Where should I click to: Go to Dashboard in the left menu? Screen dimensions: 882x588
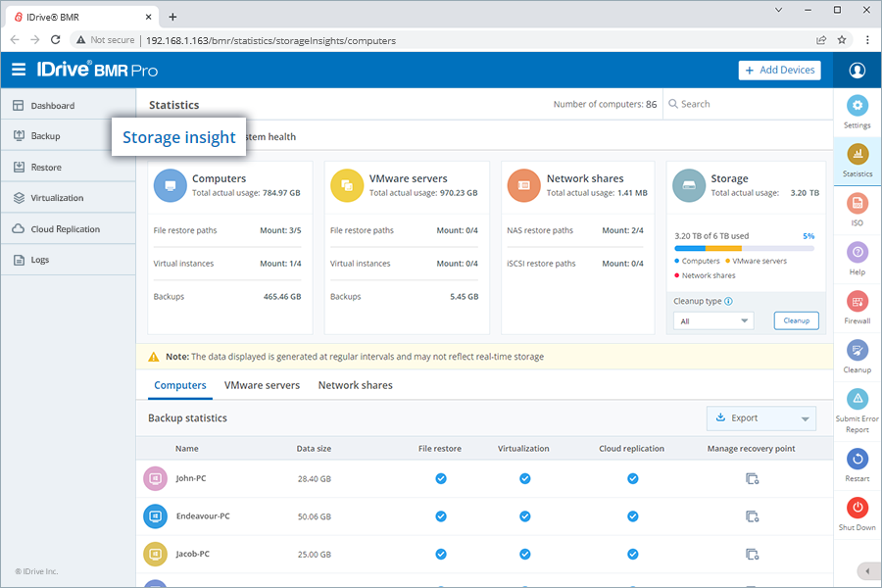[x=68, y=105]
